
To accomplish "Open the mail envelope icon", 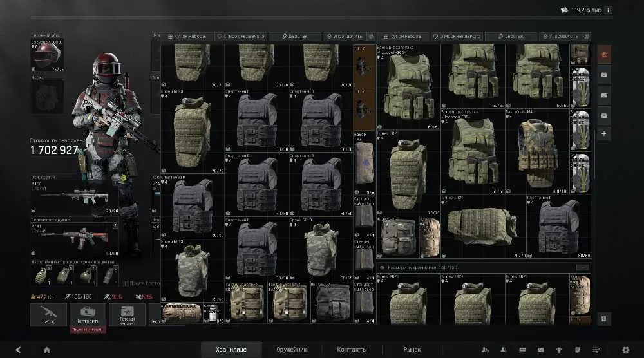I will pos(540,350).
